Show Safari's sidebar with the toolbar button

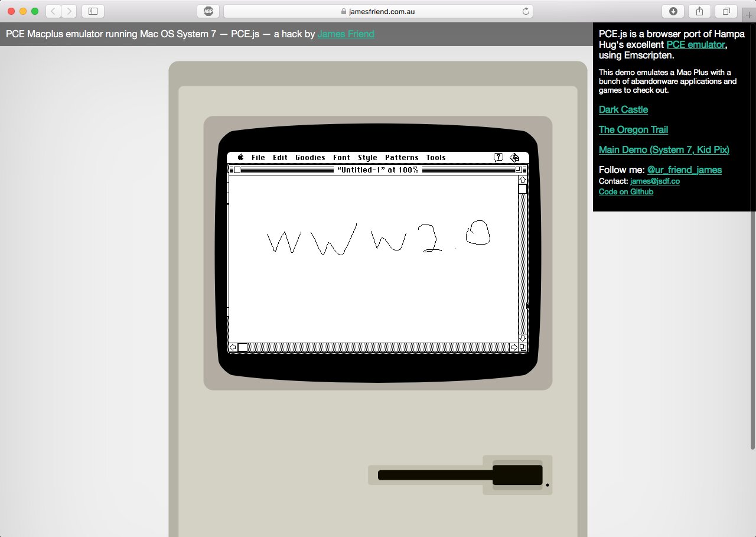pos(93,11)
